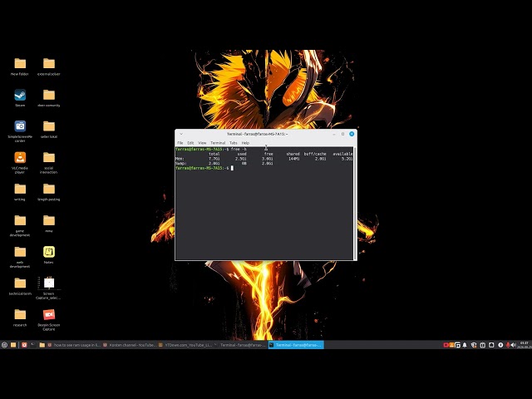Open the notifications bell tray icon
Image resolution: width=532 pixels, height=399 pixels.
(x=465, y=345)
